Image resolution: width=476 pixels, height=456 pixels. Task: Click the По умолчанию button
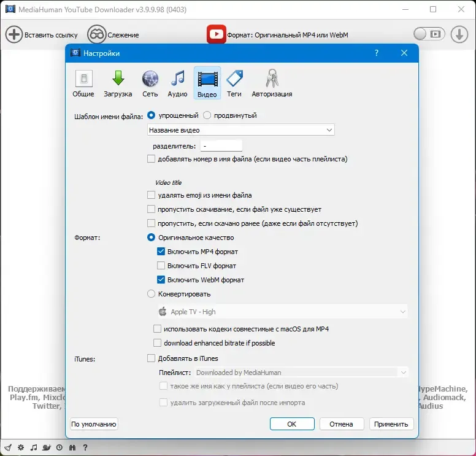pyautogui.click(x=94, y=424)
